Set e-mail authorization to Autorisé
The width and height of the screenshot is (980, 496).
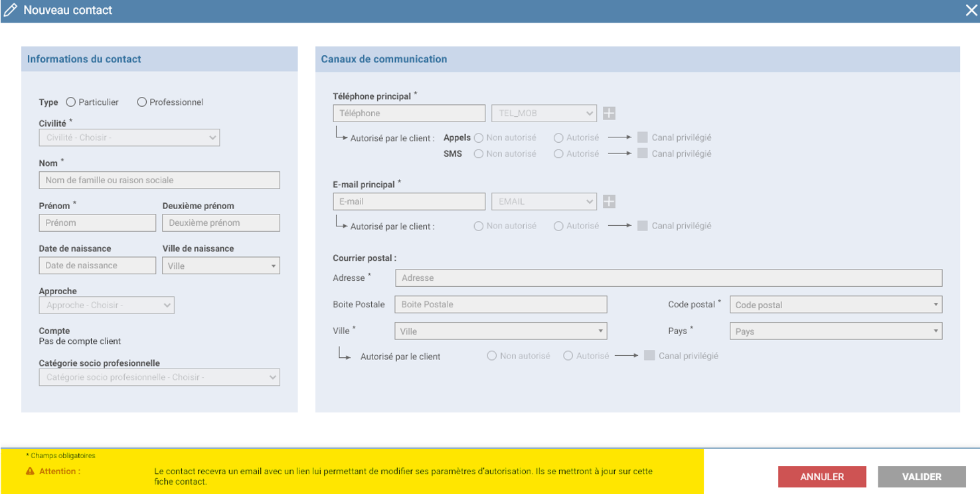(x=558, y=226)
